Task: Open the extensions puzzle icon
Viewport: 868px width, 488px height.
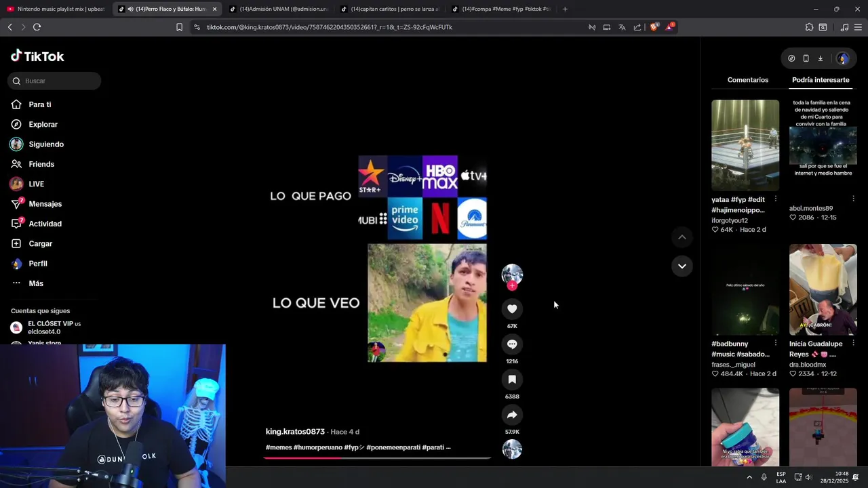Action: click(x=809, y=27)
